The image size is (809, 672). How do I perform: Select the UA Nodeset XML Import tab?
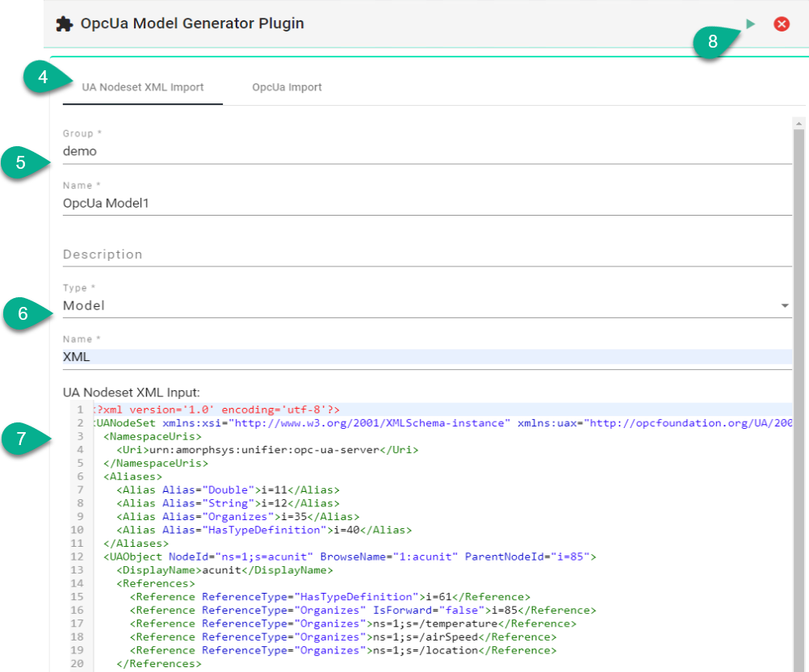click(143, 87)
